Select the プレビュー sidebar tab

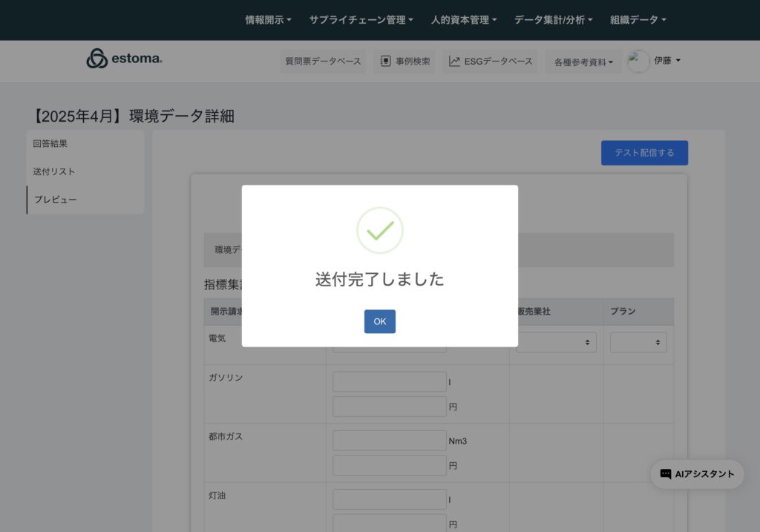(56, 200)
